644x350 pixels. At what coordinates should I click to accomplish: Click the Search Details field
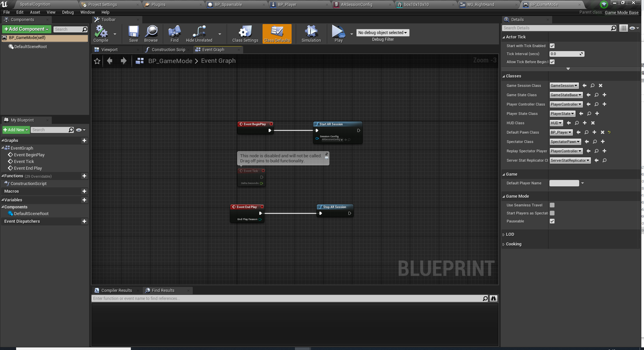[x=559, y=28]
